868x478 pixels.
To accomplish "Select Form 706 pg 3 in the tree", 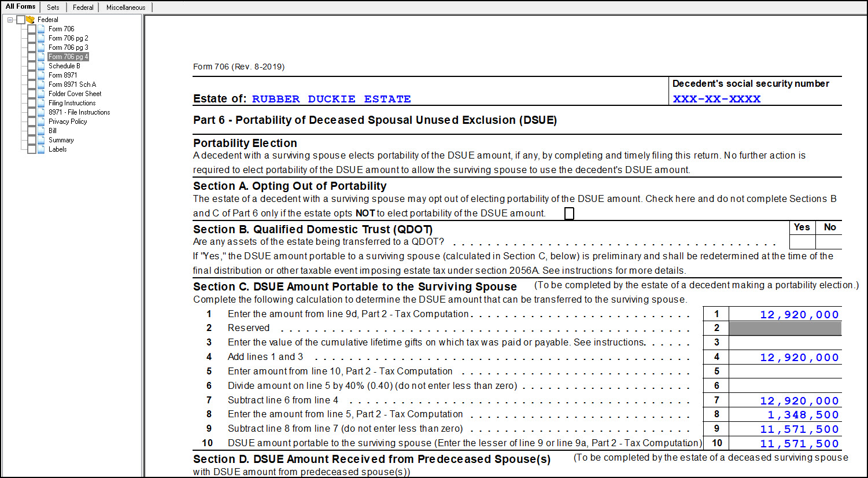I will (68, 47).
